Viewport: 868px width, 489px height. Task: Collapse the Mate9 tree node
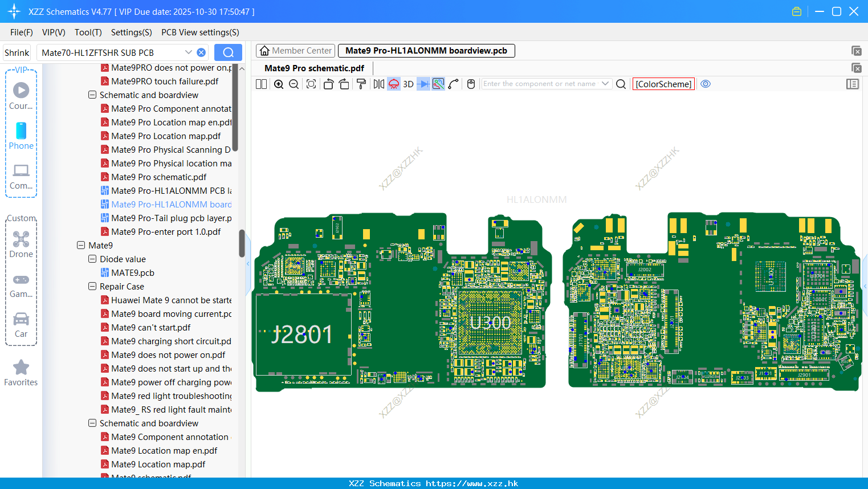tap(81, 246)
